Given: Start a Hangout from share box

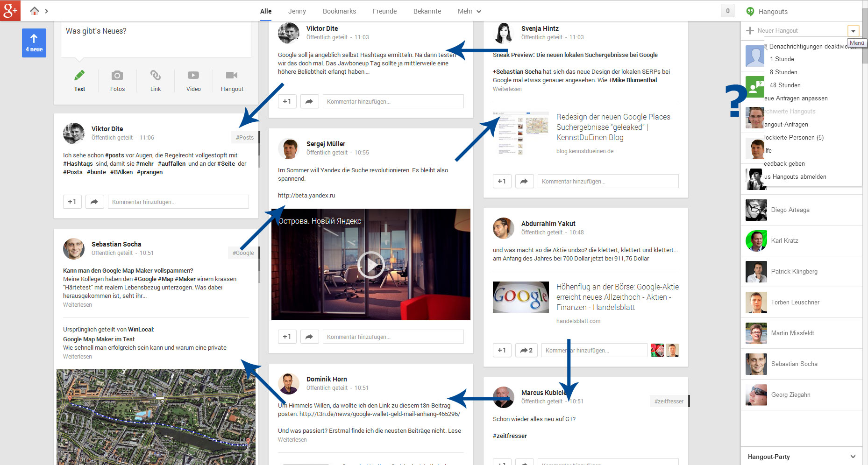Looking at the screenshot, I should coord(232,75).
